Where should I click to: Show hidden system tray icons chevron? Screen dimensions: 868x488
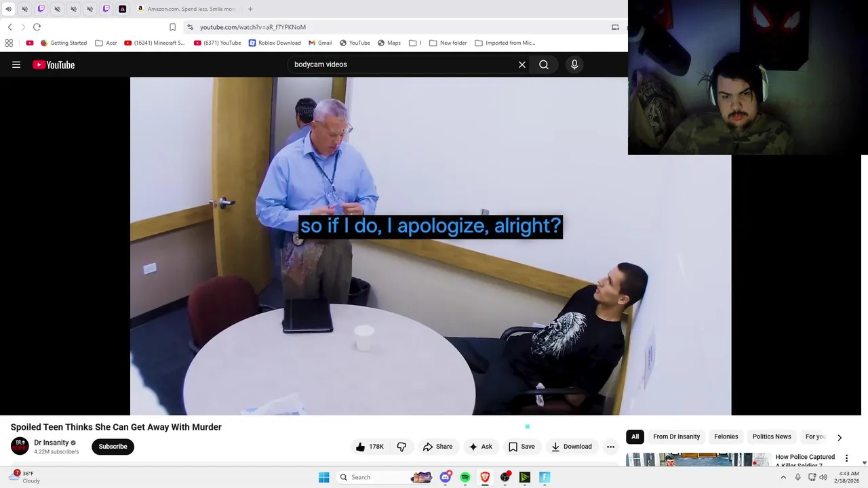coord(783,477)
